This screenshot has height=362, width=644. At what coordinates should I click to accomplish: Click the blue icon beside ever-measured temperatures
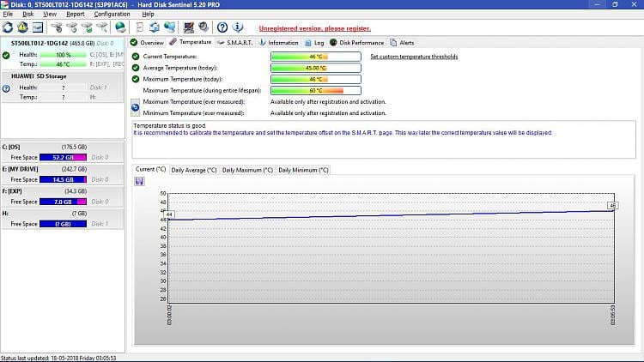(x=136, y=106)
